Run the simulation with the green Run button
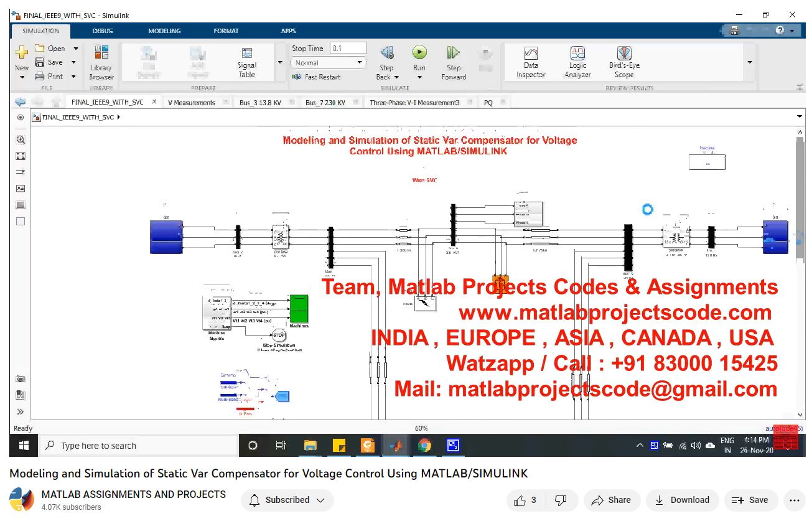The height and width of the screenshot is (521, 812). 419,53
